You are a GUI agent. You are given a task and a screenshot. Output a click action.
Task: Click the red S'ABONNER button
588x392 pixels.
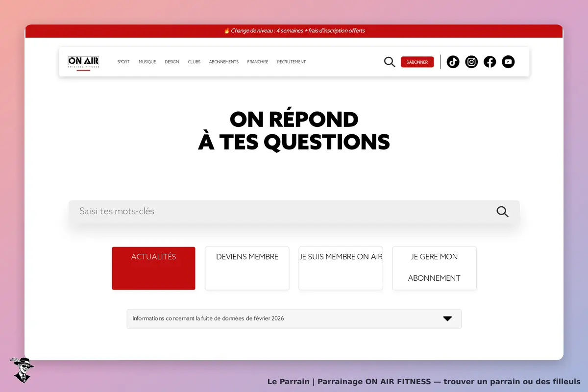[x=417, y=62]
